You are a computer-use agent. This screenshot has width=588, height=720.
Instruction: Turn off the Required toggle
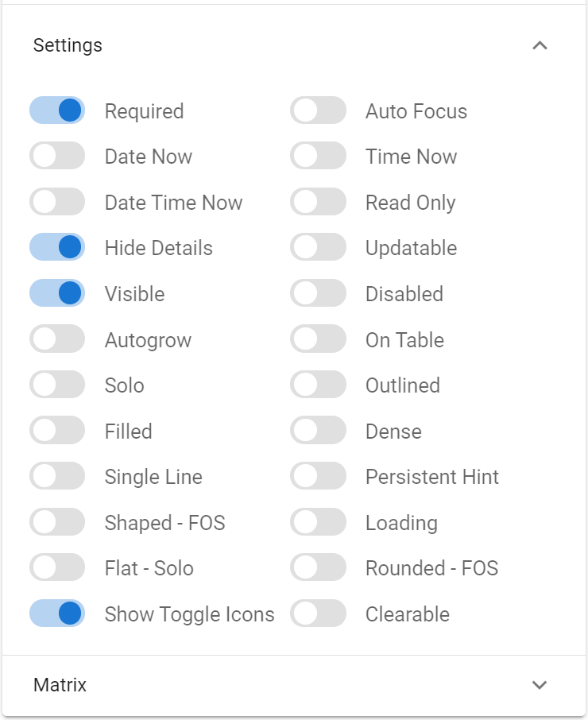(x=57, y=111)
